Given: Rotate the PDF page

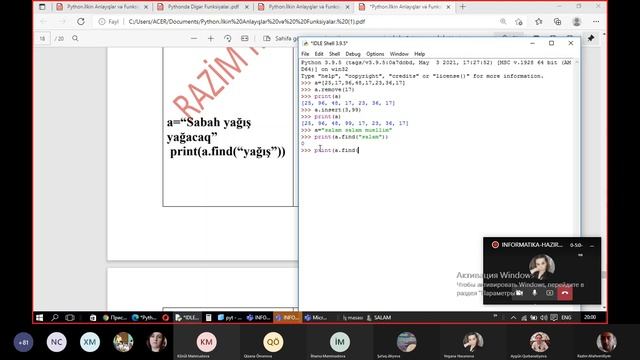Looking at the screenshot, I should (x=228, y=38).
